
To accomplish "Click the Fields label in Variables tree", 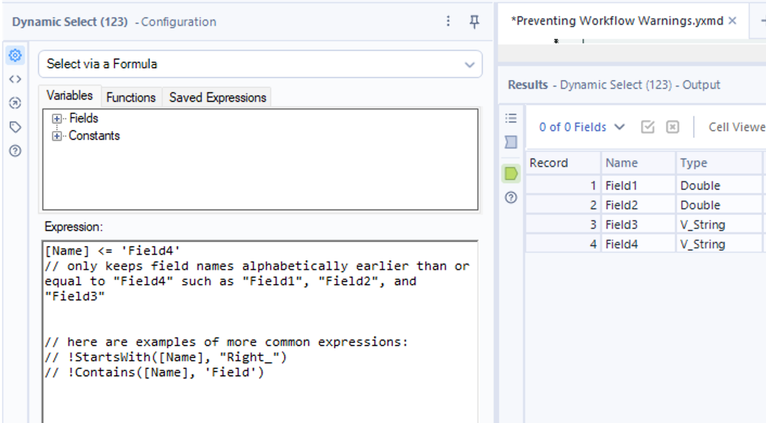I will [84, 118].
